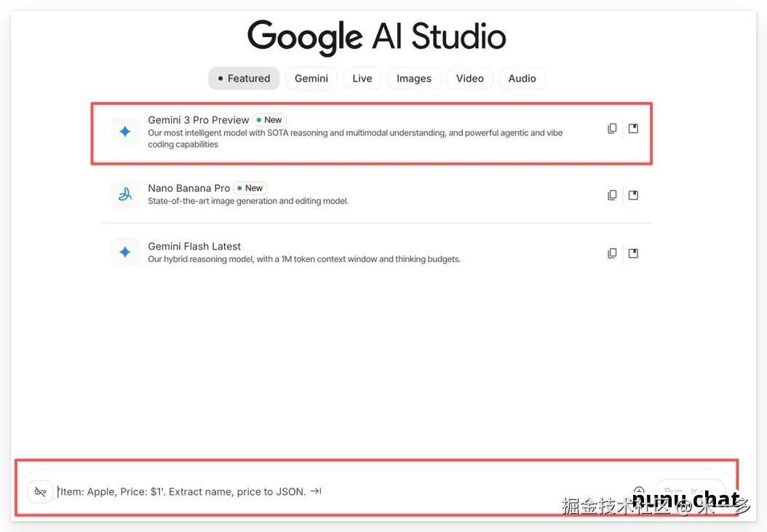Enable the Video filter
Viewport: 767px width, 532px height.
click(469, 78)
